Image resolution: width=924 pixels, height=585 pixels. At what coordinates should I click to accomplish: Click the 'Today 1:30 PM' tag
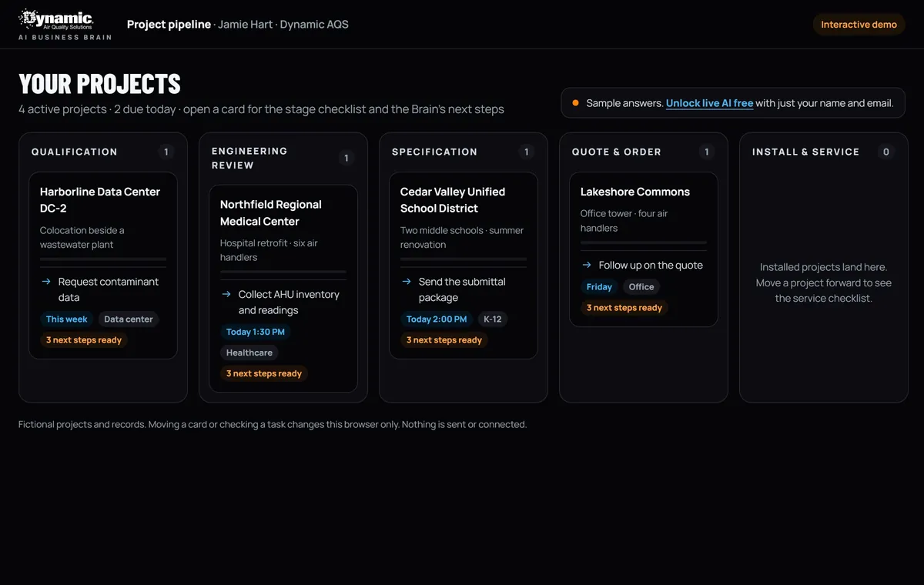coord(256,332)
